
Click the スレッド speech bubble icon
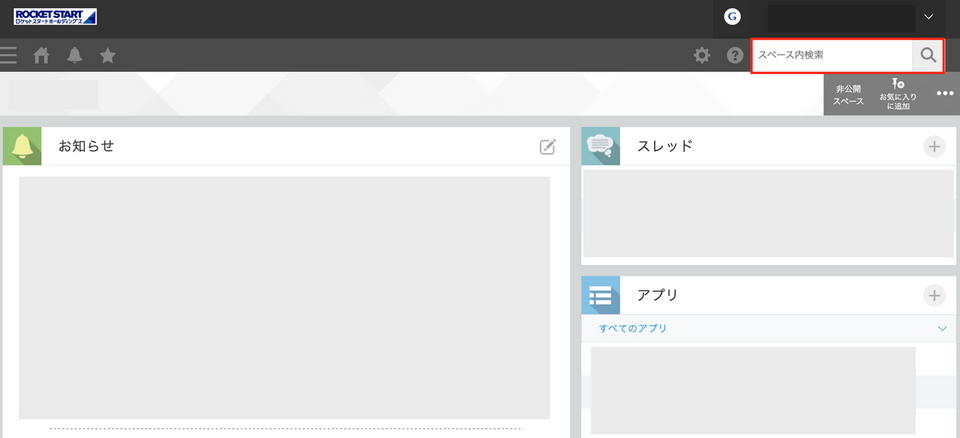tap(601, 146)
